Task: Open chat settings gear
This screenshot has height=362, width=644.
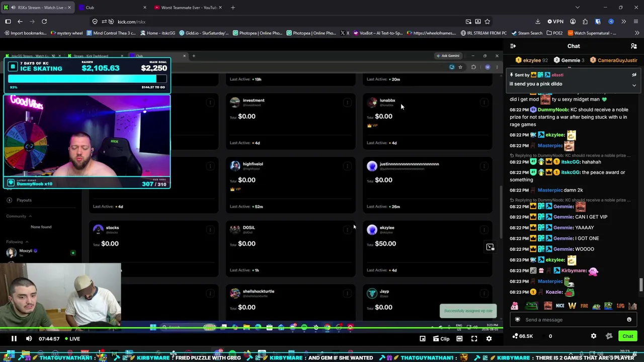Action: click(594, 336)
